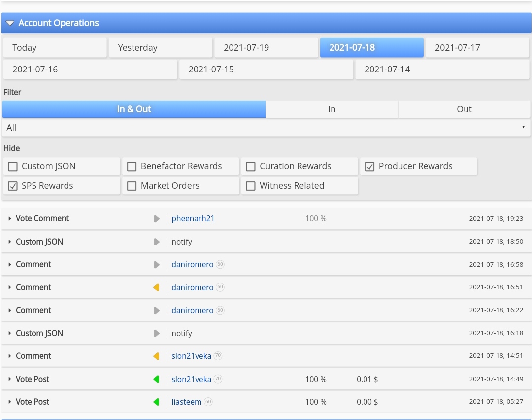
Task: Click timestamp 2021-07-18, 05:27
Action: tap(496, 402)
